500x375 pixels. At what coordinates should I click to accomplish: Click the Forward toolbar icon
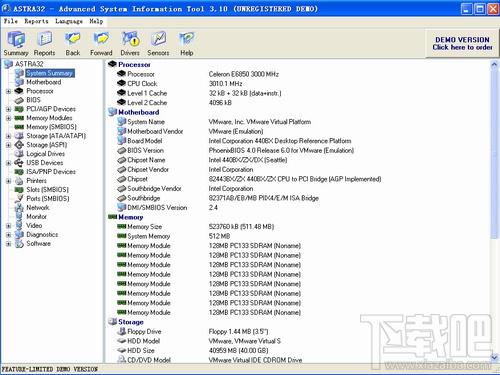pyautogui.click(x=101, y=39)
